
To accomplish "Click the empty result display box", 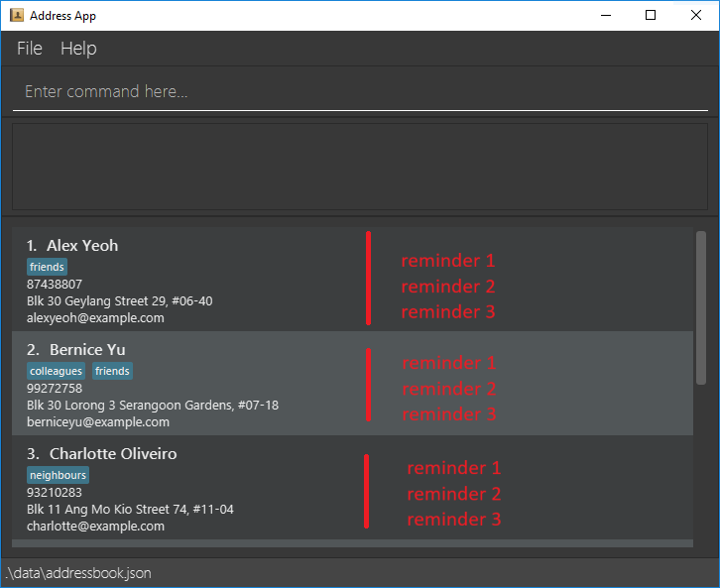I will [359, 166].
